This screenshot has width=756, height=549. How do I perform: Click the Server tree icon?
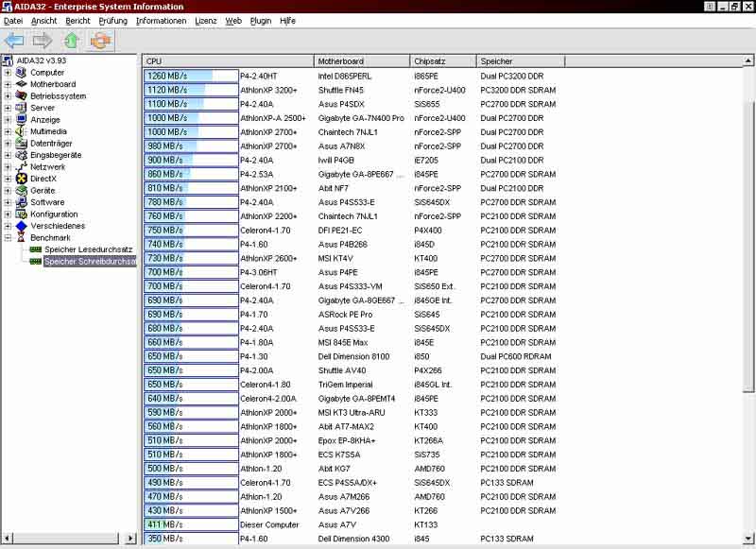pyautogui.click(x=21, y=108)
